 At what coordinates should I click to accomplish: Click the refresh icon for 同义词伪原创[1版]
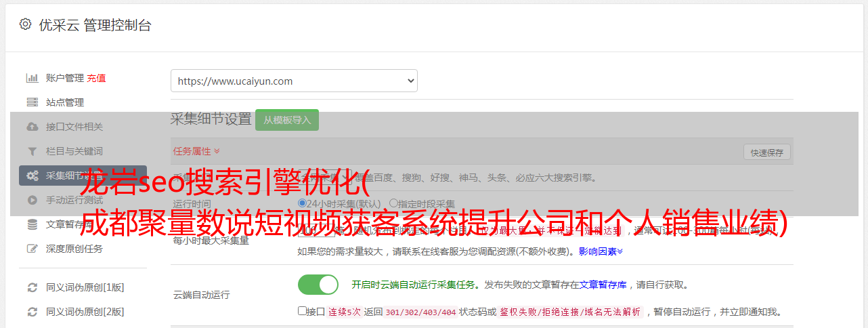(32, 287)
